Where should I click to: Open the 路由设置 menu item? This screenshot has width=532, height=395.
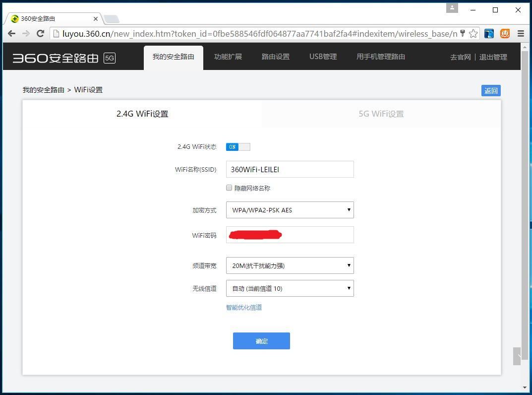[276, 57]
